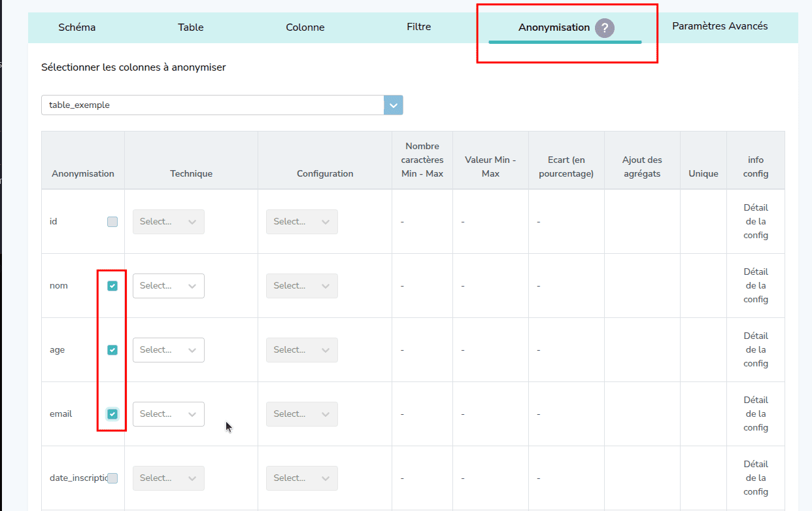Open Technique dropdown for nom row

(168, 286)
